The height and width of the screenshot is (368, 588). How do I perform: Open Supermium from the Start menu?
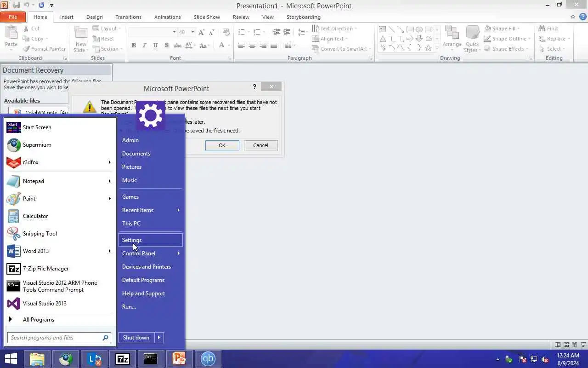60,145
